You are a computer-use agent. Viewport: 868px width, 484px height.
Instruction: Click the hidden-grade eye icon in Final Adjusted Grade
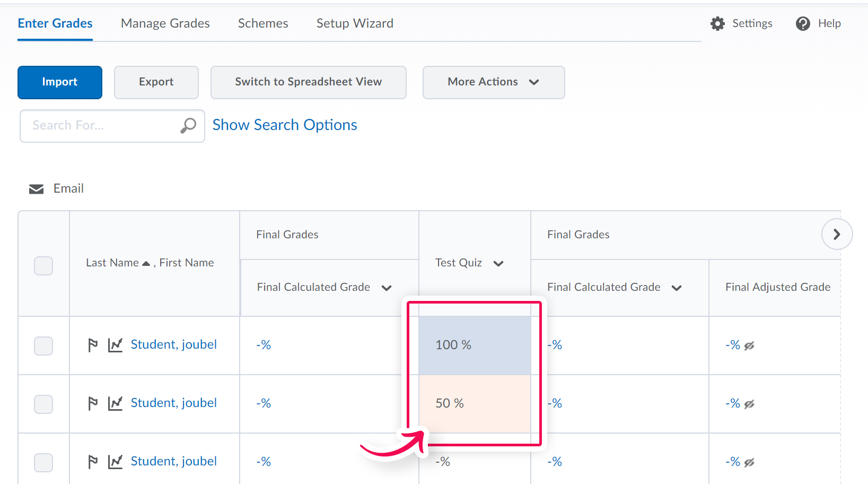click(x=749, y=345)
